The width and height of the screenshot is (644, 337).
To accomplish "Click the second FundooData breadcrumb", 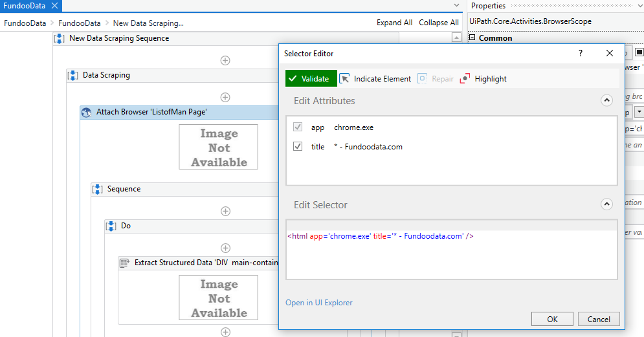I will 79,23.
